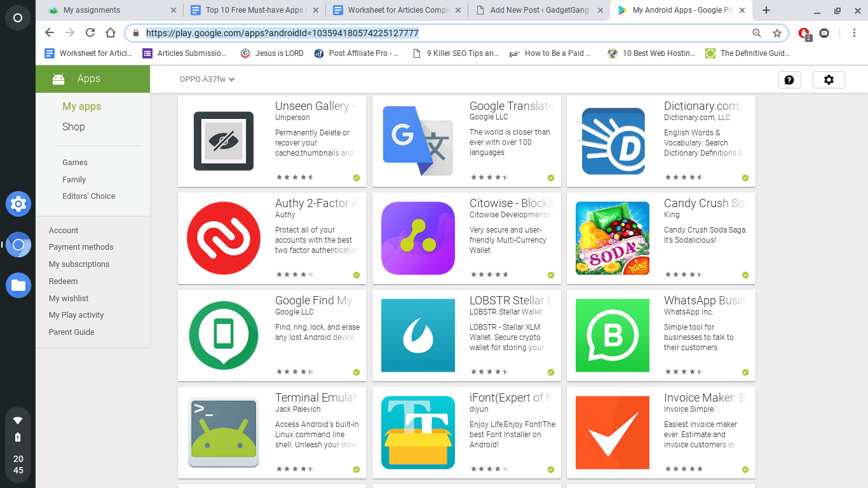Viewport: 868px width, 488px height.
Task: Open the Files app on the shelf
Action: [x=18, y=285]
